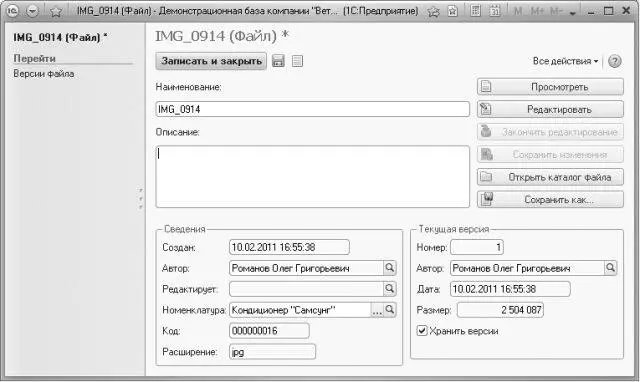Open help with question mark icon
This screenshot has height=382, width=640.
click(614, 61)
